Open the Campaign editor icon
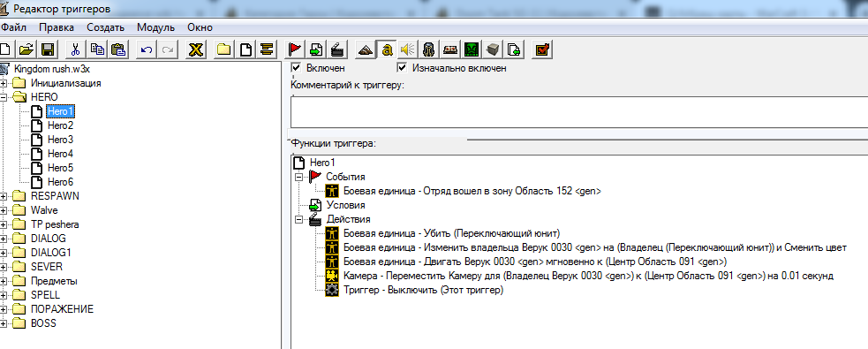868x349 pixels. tap(450, 49)
